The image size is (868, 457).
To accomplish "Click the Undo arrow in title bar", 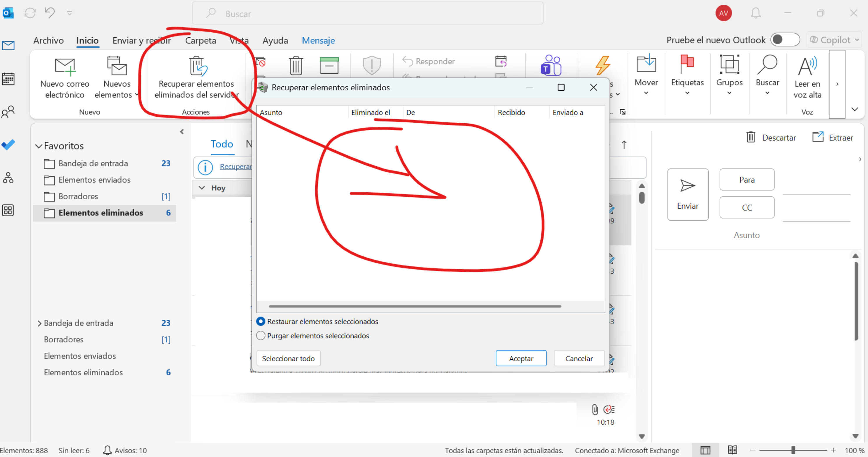I will point(50,13).
